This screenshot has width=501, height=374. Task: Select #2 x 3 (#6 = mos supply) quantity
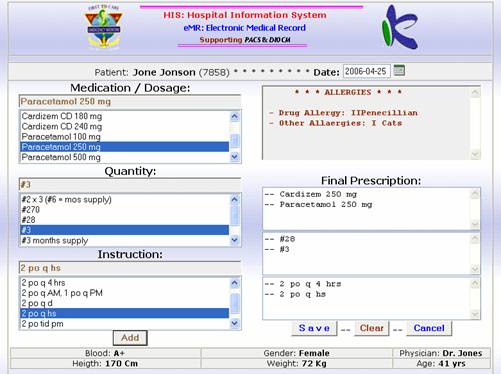125,199
